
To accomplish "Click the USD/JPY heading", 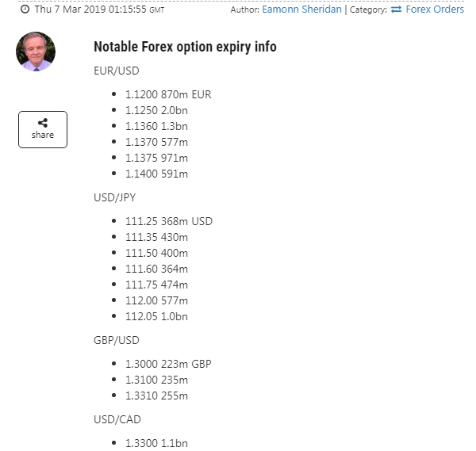I will click(x=115, y=197).
